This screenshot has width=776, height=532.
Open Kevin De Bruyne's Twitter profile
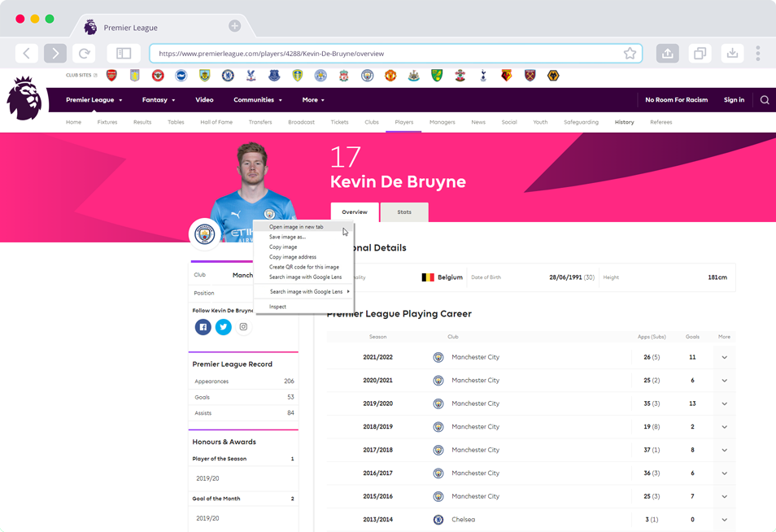pyautogui.click(x=223, y=327)
